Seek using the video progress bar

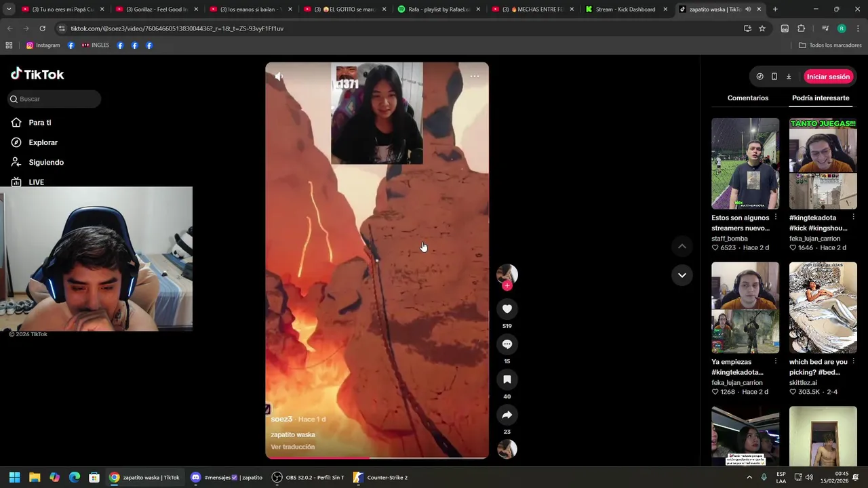coord(376,457)
